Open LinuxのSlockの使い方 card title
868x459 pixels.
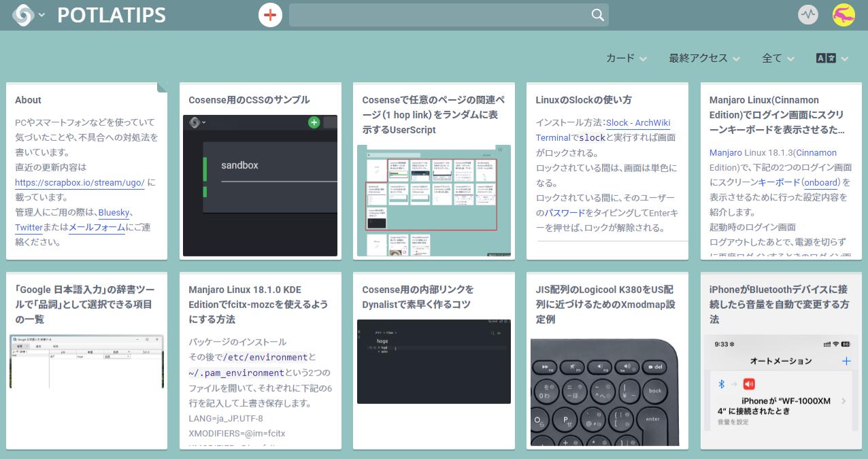(x=584, y=100)
